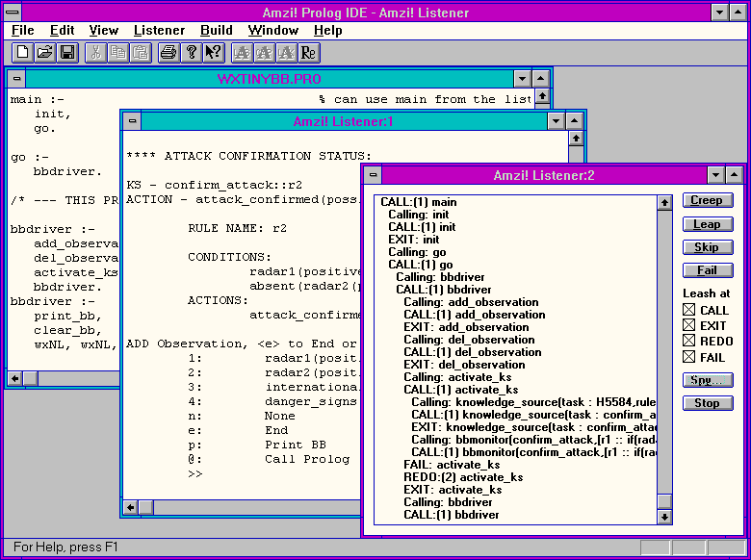Create a new file with the New toolbar icon

pyautogui.click(x=22, y=53)
